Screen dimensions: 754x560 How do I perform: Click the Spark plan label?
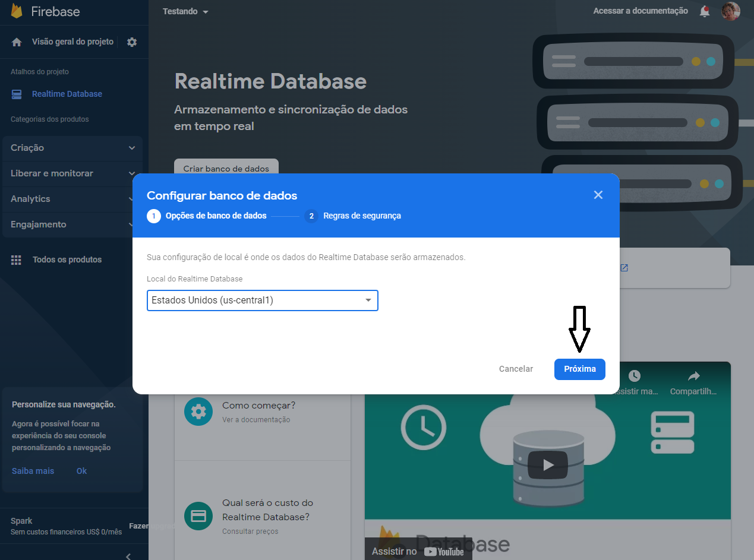[21, 521]
